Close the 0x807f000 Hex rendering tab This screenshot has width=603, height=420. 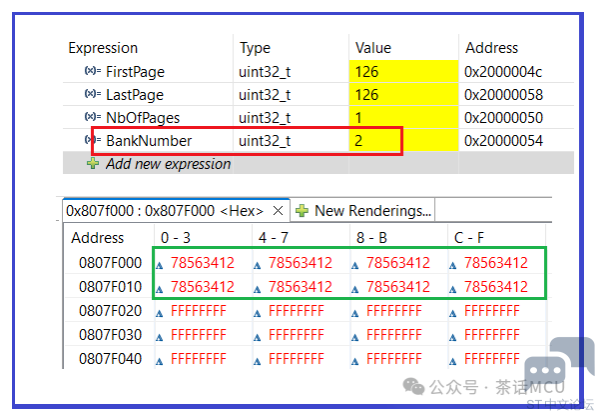coord(278,211)
